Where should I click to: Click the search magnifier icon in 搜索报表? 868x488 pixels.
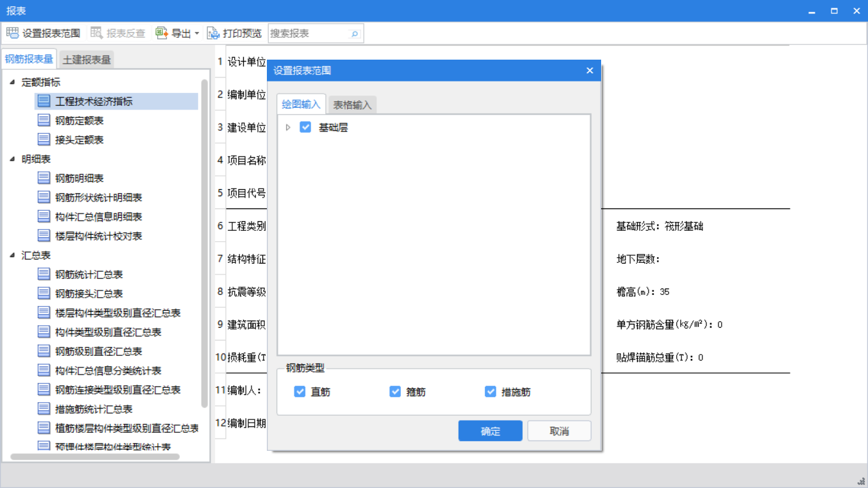[354, 34]
